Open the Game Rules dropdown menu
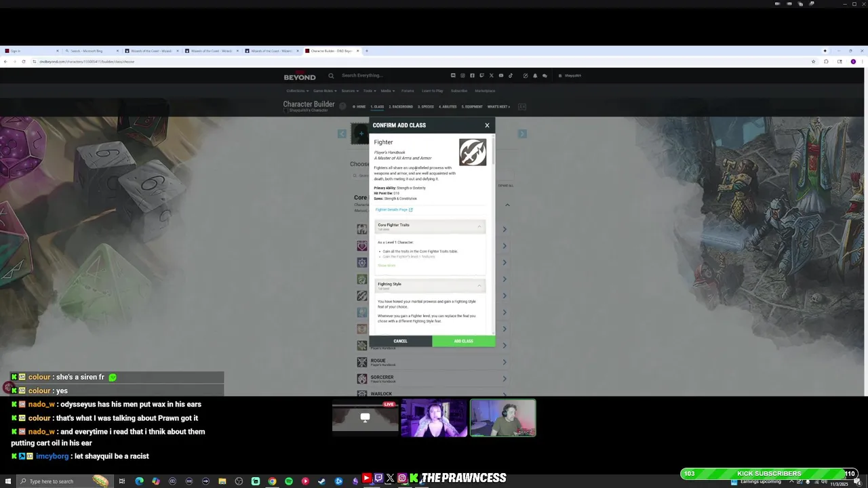868x488 pixels. pos(324,91)
